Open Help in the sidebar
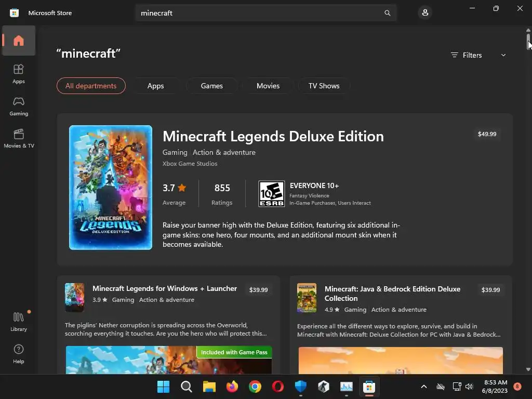532x399 pixels. point(19,354)
